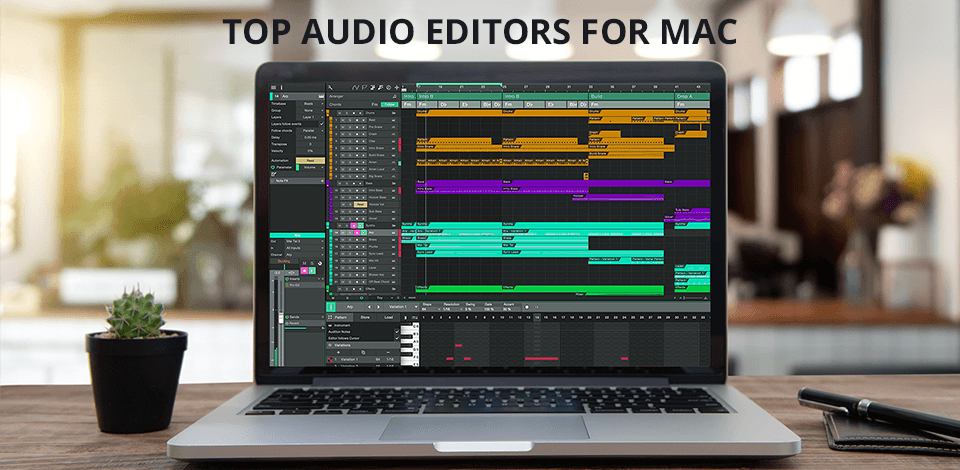Open the In dropdown showing All Inputs
Screen dimensions: 960x470
[x=305, y=248]
